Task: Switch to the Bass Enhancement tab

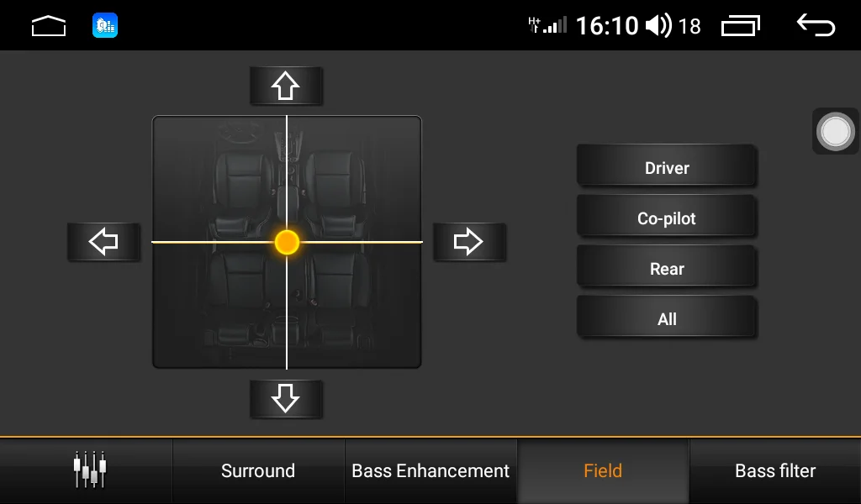Action: coord(430,471)
